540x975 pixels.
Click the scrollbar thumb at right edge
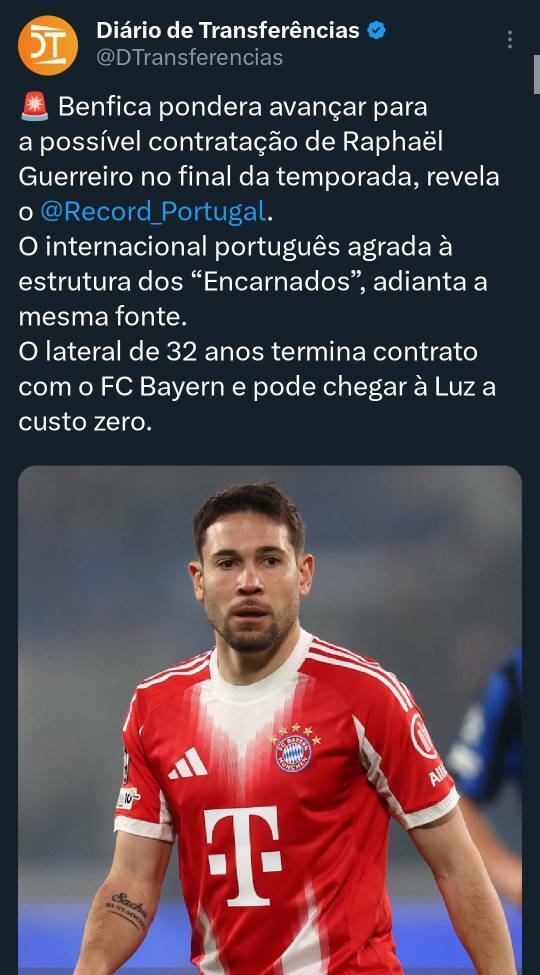(x=537, y=74)
